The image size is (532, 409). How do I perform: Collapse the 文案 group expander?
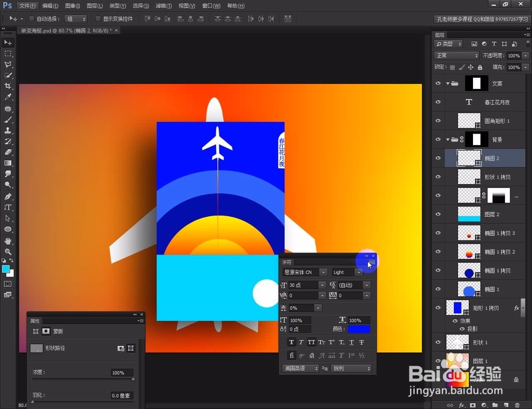coord(447,82)
